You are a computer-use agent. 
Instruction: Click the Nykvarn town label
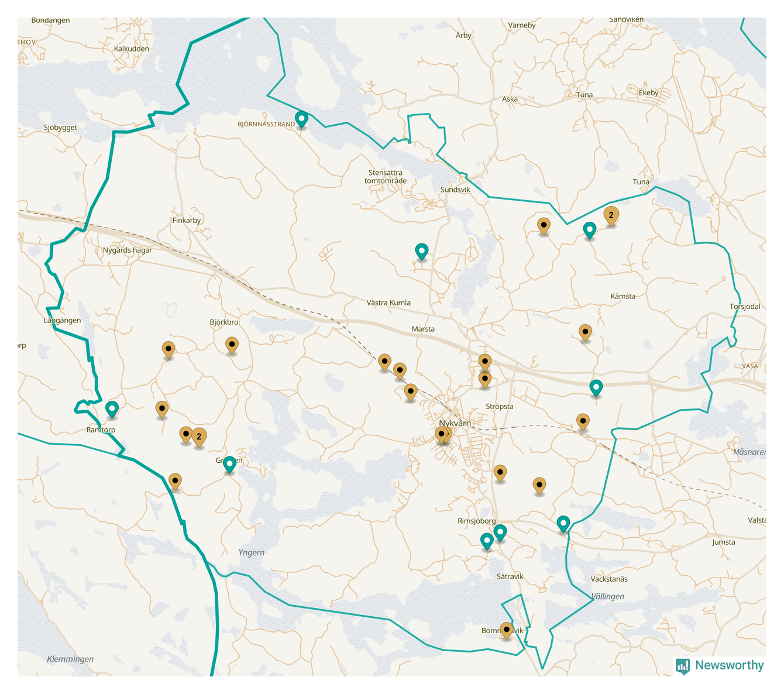455,423
